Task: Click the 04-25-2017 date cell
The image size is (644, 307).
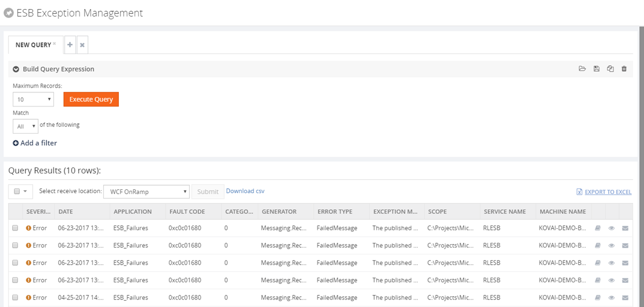Action: pyautogui.click(x=81, y=297)
